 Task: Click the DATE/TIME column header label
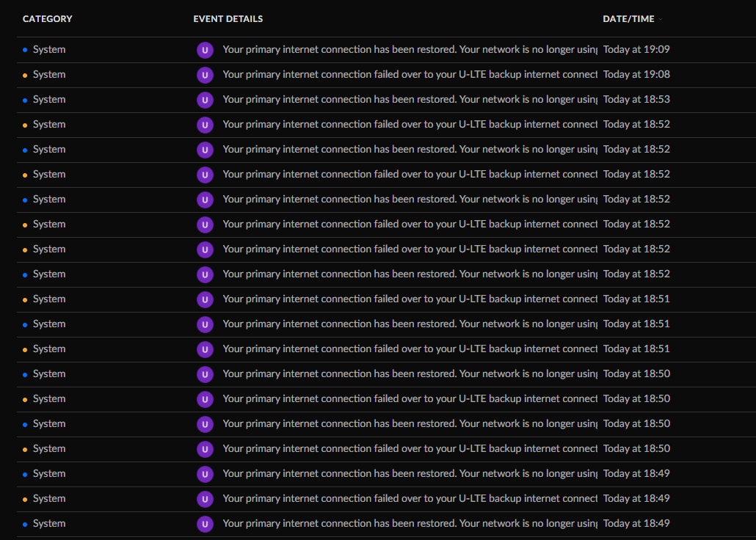pyautogui.click(x=628, y=19)
